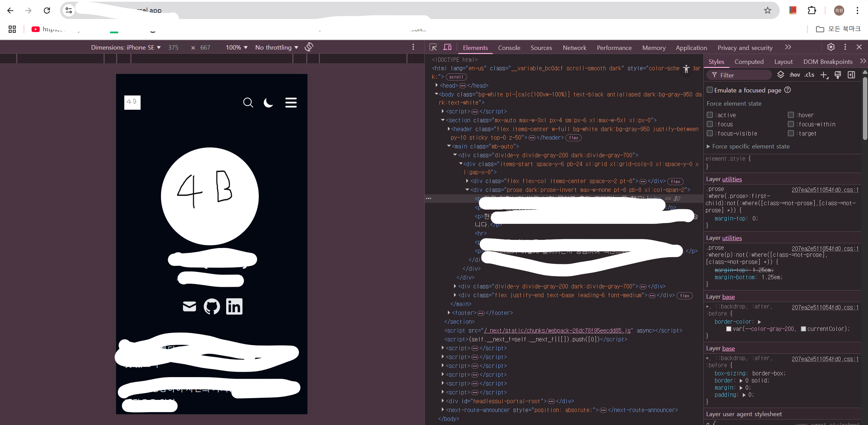Open DevTools settings gear
The width and height of the screenshot is (868, 425).
pyautogui.click(x=831, y=47)
